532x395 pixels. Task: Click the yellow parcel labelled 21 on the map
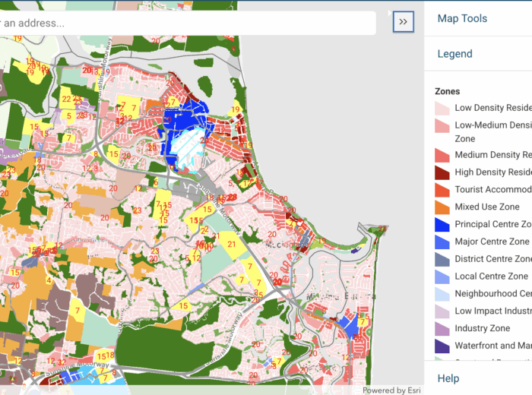[233, 245]
